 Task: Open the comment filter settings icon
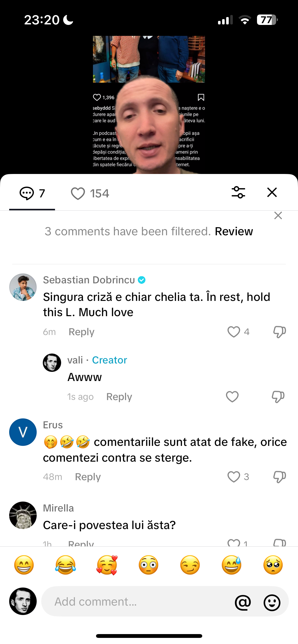(x=238, y=192)
